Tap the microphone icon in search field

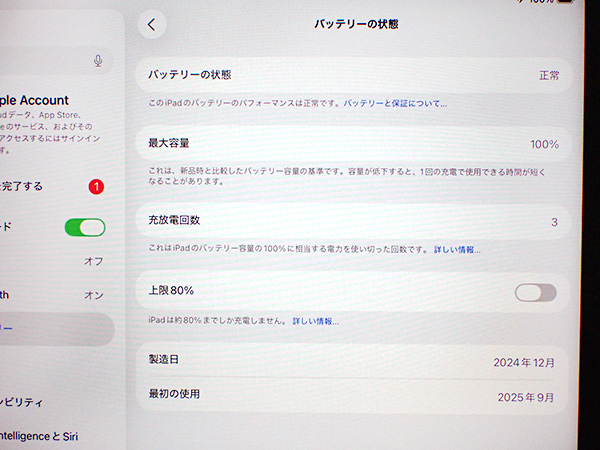coord(98,61)
